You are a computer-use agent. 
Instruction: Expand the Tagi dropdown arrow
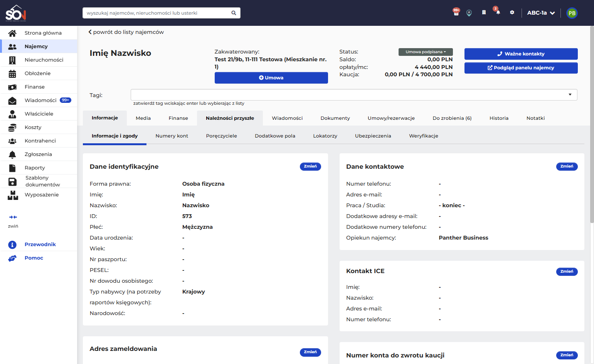pos(570,95)
